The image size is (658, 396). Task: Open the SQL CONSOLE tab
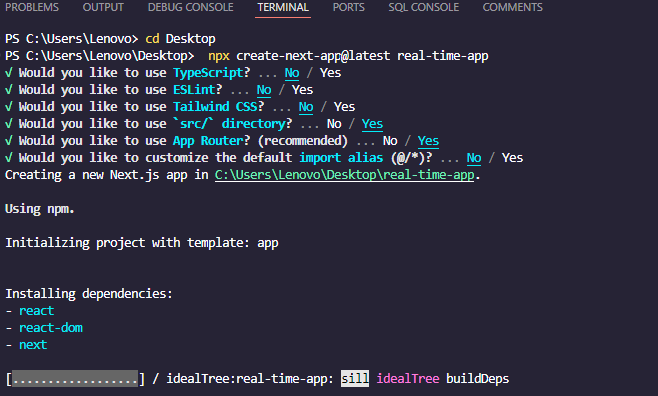(423, 8)
